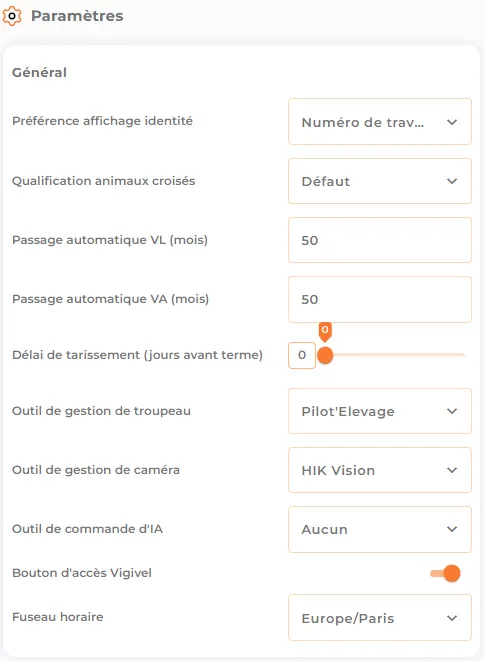The image size is (485, 662).
Task: Click the slider track for tarissement delay
Action: 395,355
